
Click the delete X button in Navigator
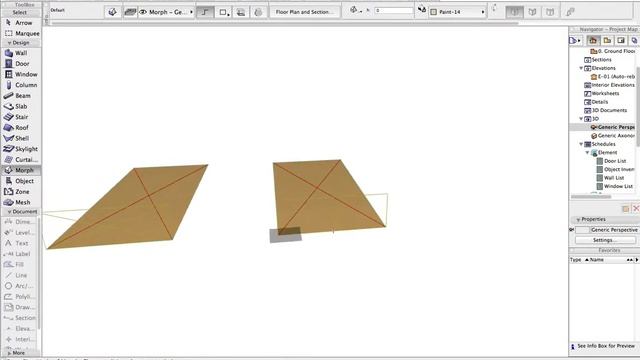pos(636,209)
